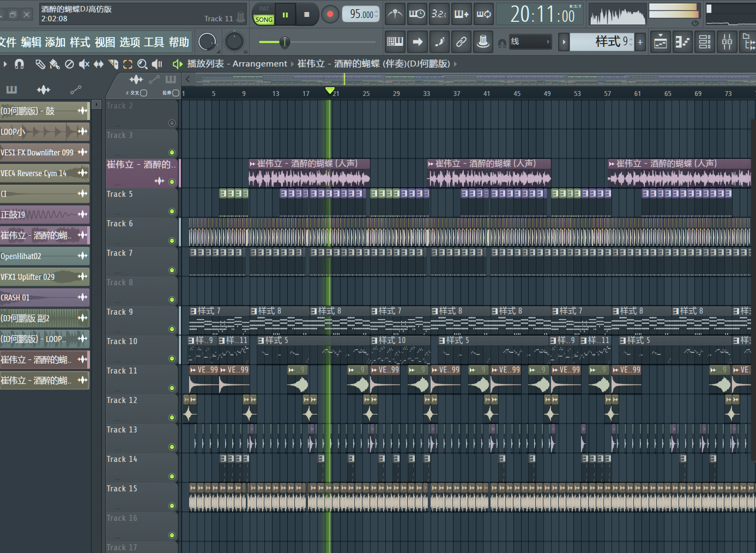Click the countdown before recording icon

(x=439, y=14)
